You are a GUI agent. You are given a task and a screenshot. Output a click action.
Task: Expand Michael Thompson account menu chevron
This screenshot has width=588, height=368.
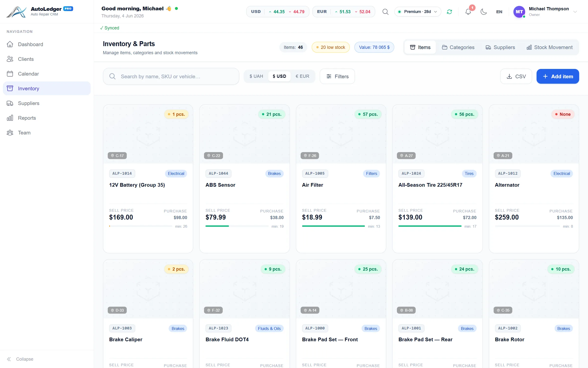tap(575, 12)
